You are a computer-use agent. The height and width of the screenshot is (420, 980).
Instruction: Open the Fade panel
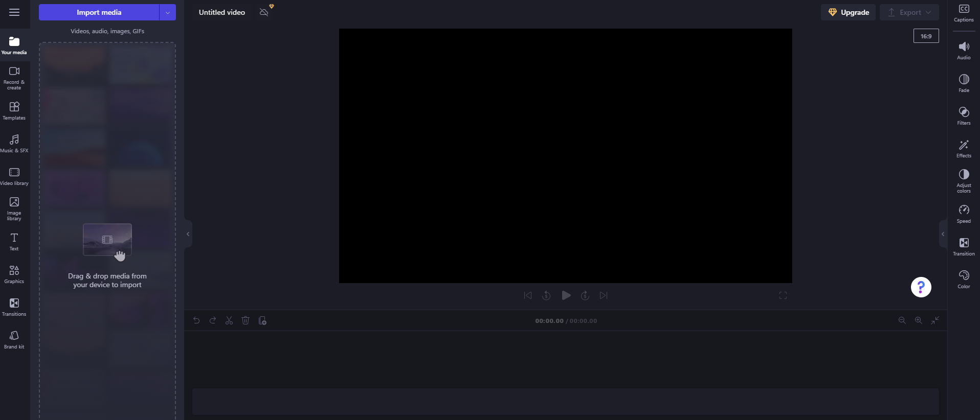[964, 83]
